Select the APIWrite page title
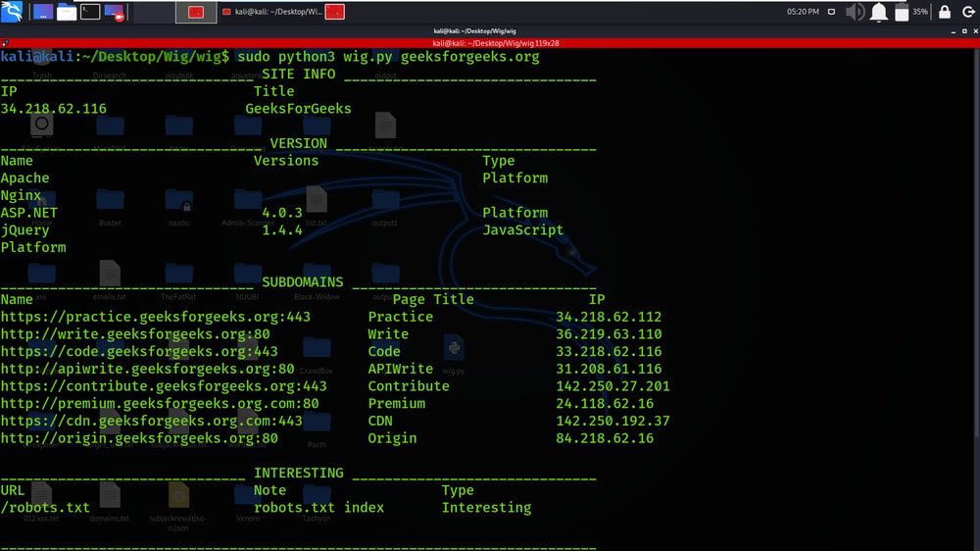This screenshot has width=980, height=551. 400,369
